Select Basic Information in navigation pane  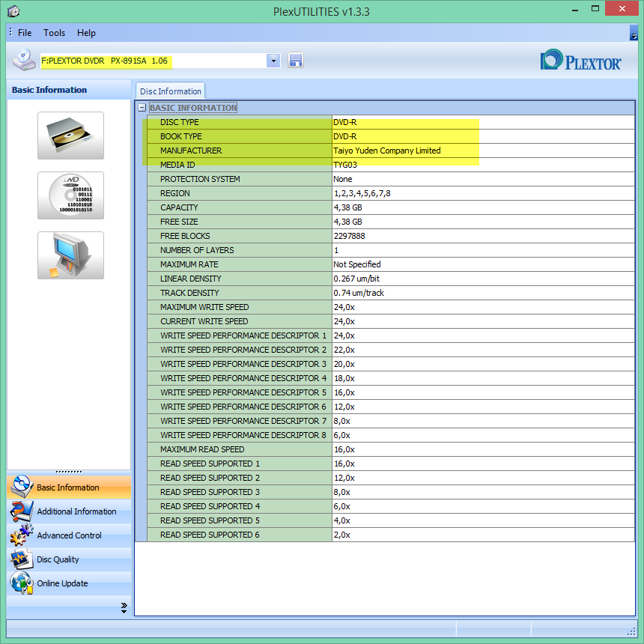[69, 487]
